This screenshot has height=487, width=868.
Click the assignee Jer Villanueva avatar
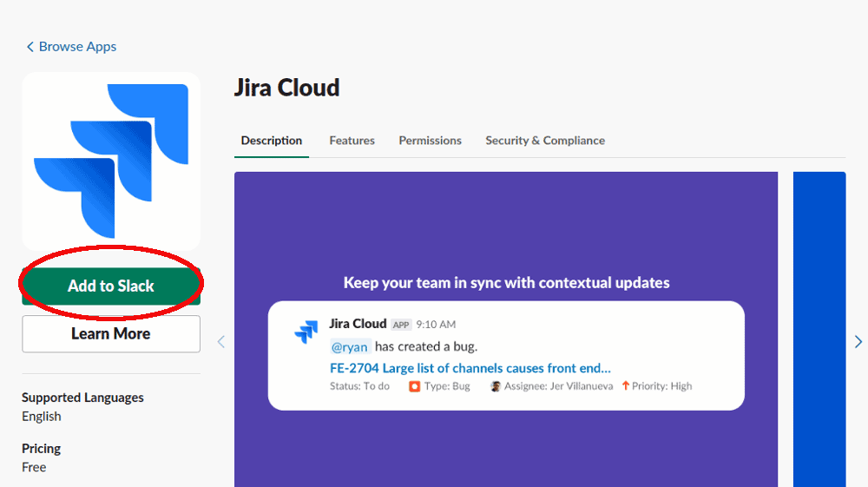(x=496, y=386)
